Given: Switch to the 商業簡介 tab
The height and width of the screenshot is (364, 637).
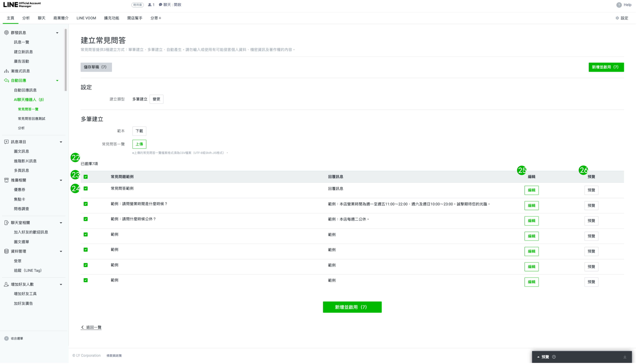Looking at the screenshot, I should point(61,18).
